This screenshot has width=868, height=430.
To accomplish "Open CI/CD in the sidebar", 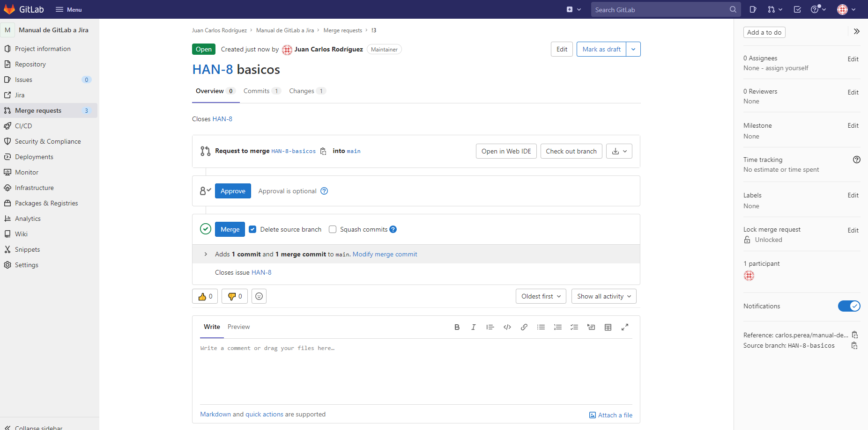I will tap(23, 126).
